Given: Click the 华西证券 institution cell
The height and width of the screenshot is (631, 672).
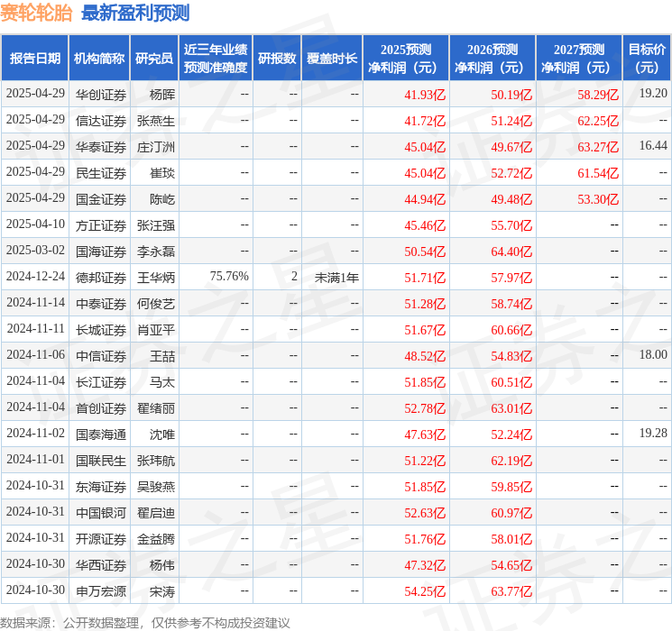Looking at the screenshot, I should point(101,565).
